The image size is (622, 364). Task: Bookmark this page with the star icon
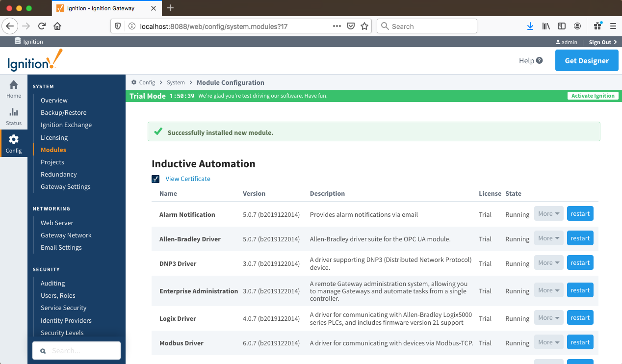pos(364,26)
